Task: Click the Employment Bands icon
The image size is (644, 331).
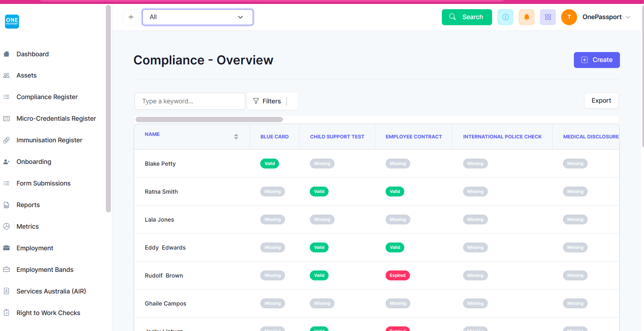Action: [6, 270]
